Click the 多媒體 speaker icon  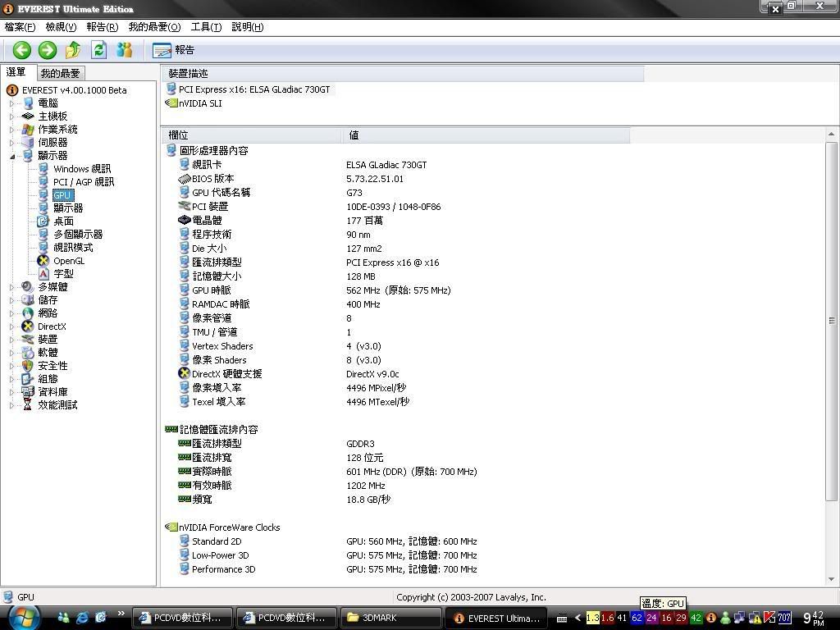click(x=27, y=287)
